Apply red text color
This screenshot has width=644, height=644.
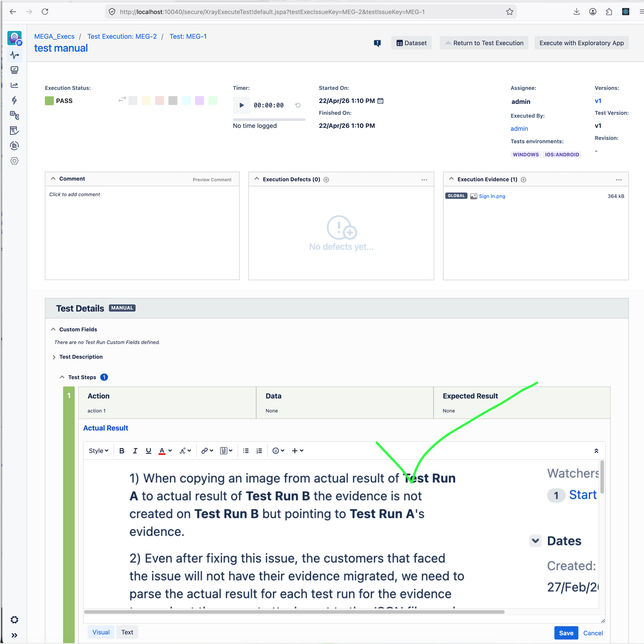(x=162, y=451)
